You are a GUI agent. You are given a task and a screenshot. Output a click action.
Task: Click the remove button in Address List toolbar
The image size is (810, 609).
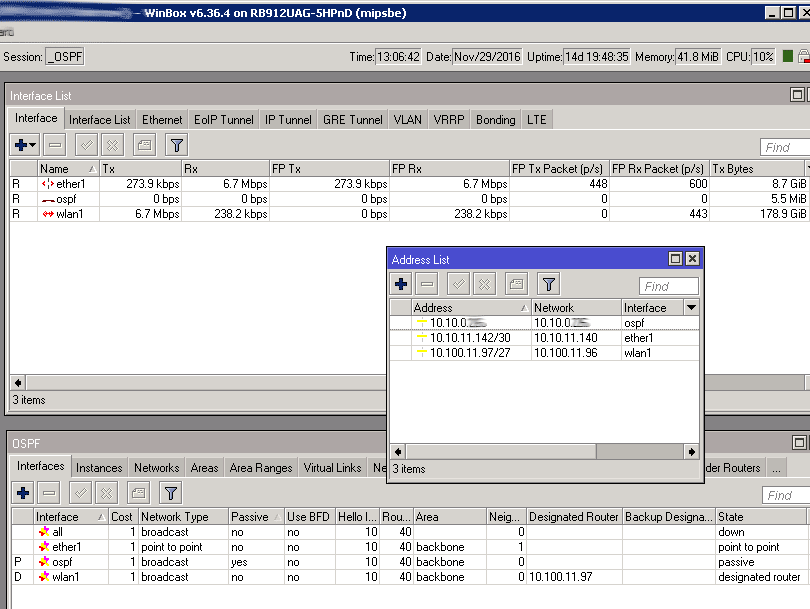pyautogui.click(x=427, y=284)
